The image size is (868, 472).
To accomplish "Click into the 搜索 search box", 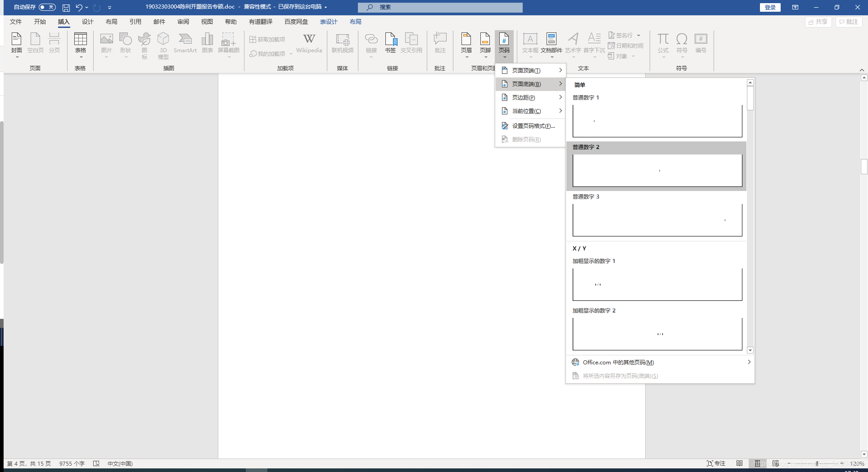I will click(x=440, y=7).
